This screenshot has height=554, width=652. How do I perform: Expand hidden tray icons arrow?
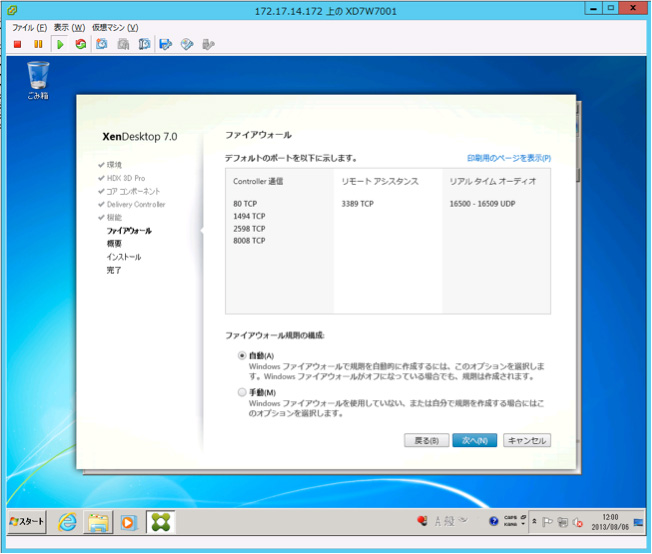(x=534, y=521)
